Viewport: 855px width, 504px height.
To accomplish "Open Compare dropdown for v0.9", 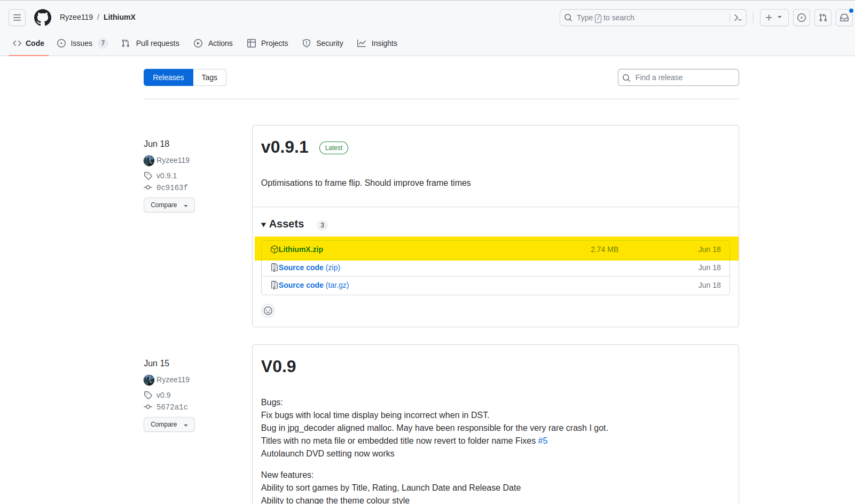I will coord(169,424).
